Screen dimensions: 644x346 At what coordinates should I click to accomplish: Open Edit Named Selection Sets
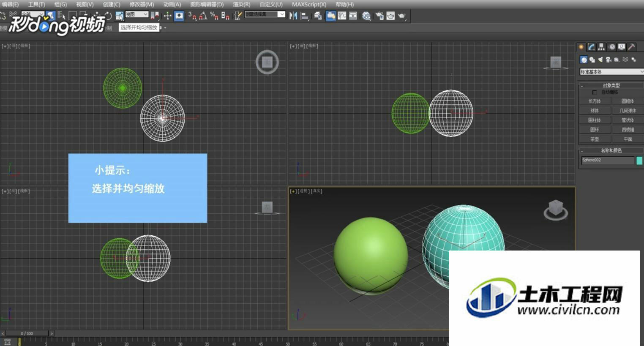click(x=238, y=16)
